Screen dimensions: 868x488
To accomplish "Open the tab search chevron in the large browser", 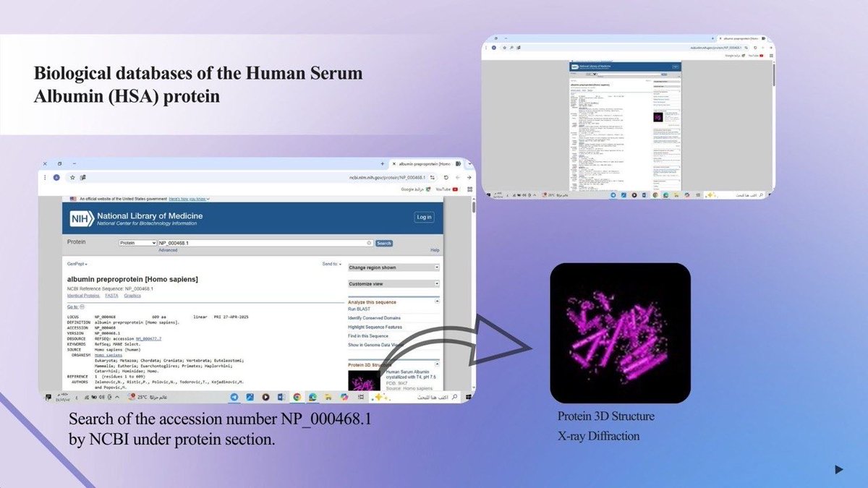I will tap(469, 164).
